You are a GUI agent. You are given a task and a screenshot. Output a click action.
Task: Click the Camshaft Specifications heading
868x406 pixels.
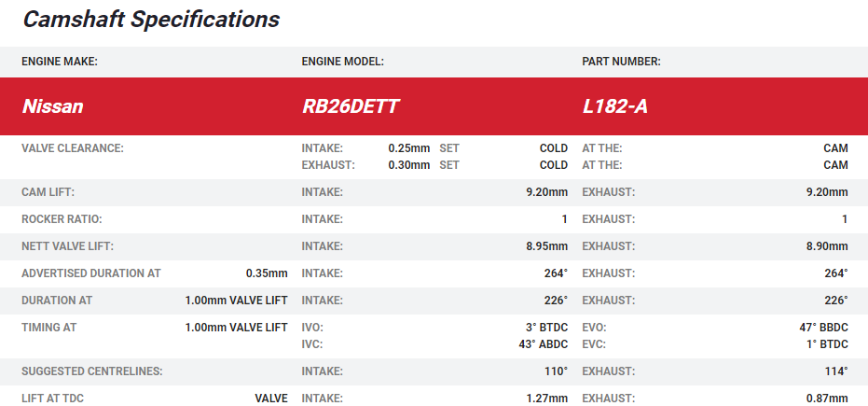pyautogui.click(x=151, y=19)
